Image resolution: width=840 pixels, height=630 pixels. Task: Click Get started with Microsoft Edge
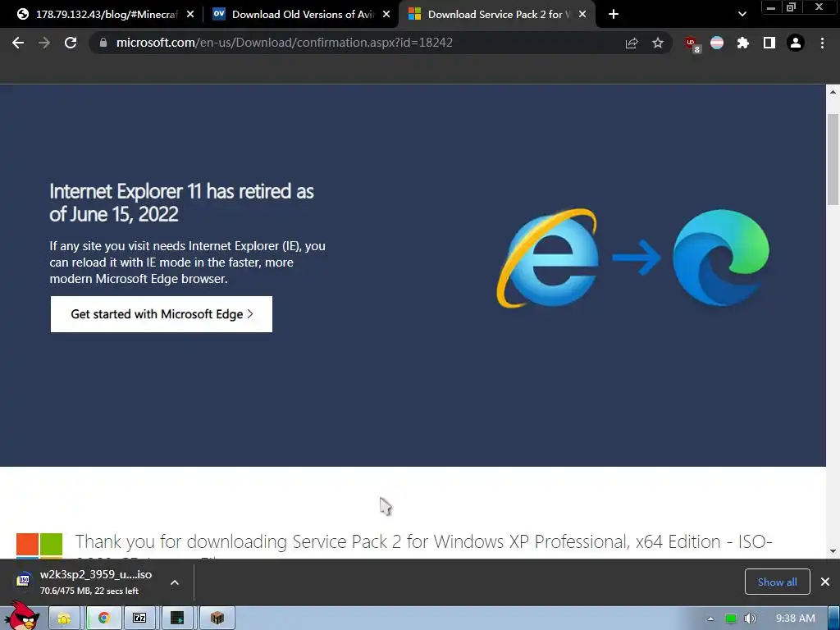[x=162, y=314]
